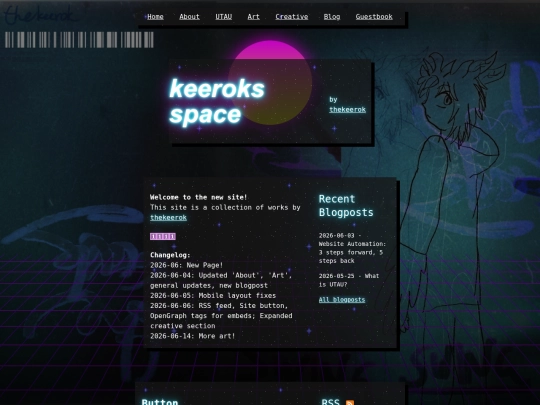Image resolution: width=540 pixels, height=405 pixels.
Task: Click the 2026-06-14: More art! entry
Action: click(x=193, y=336)
